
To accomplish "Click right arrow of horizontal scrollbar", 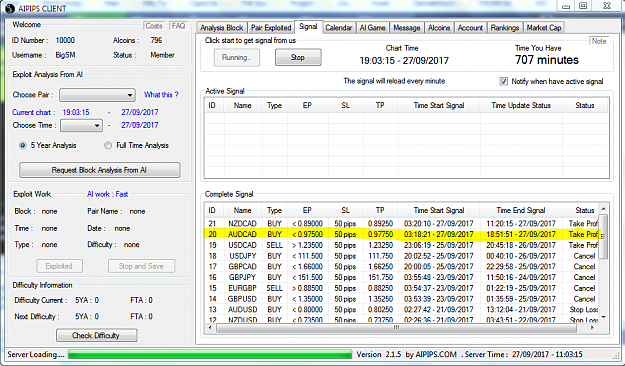I will (592, 328).
